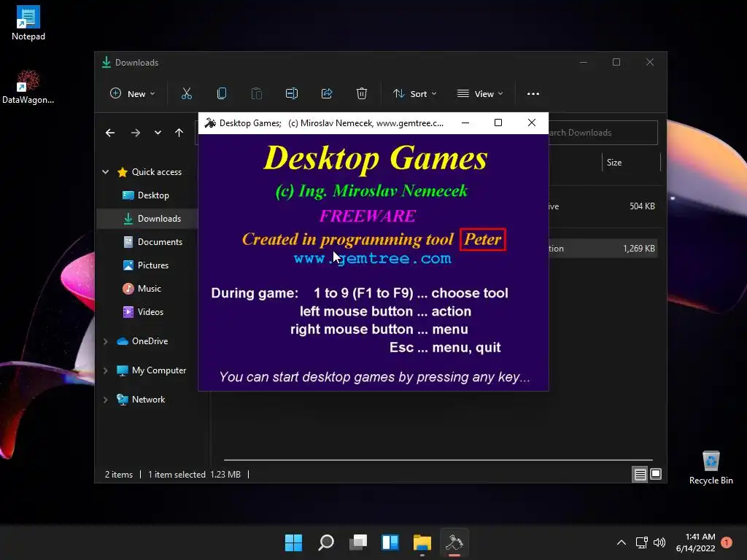This screenshot has height=560, width=747.
Task: Open the clock showing 1:41 AM
Action: [x=695, y=542]
